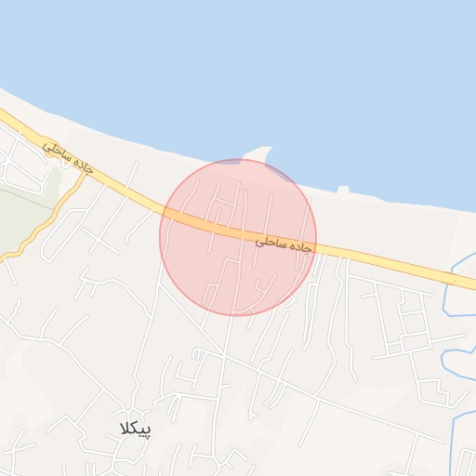The width and height of the screenshot is (476, 476).
Task: Click the پیکلا village label
Action: coord(136,430)
